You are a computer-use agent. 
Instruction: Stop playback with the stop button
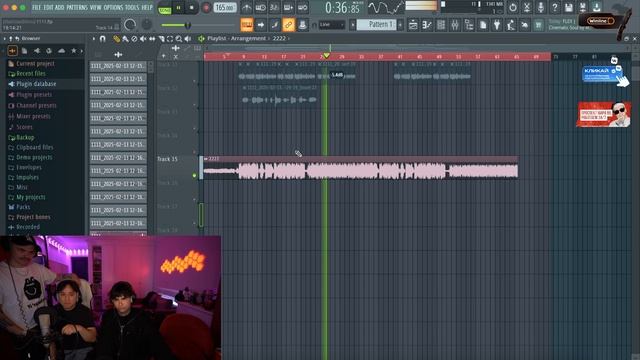(191, 8)
